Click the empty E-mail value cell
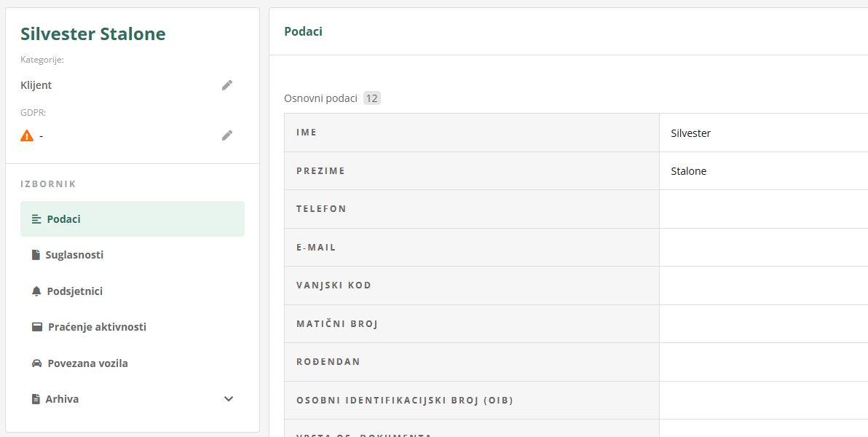The image size is (868, 437). point(763,248)
